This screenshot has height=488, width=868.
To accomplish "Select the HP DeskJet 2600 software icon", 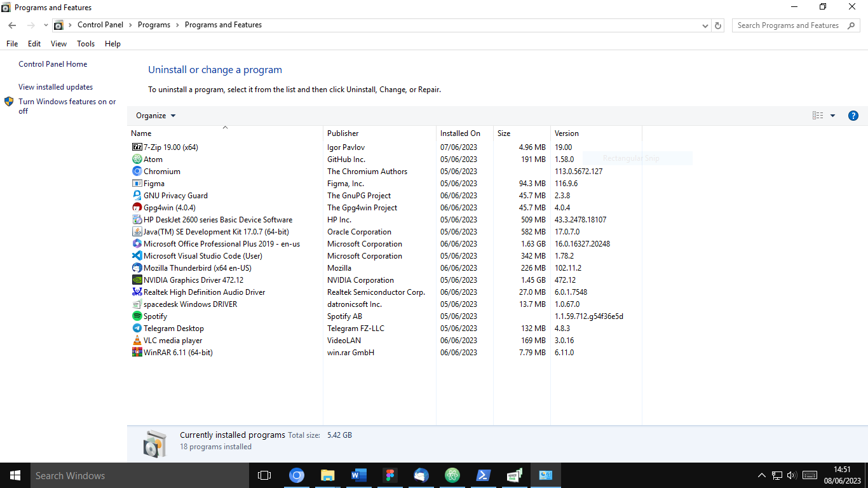I will pyautogui.click(x=137, y=219).
